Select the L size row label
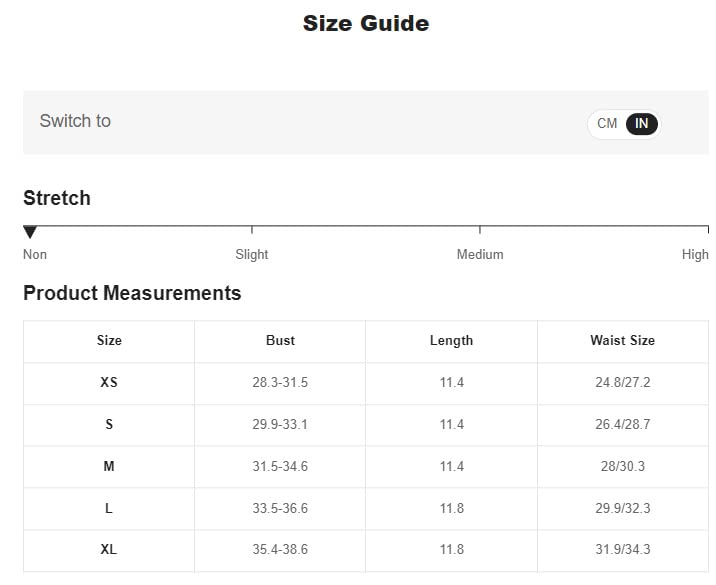The height and width of the screenshot is (585, 716). click(x=109, y=508)
